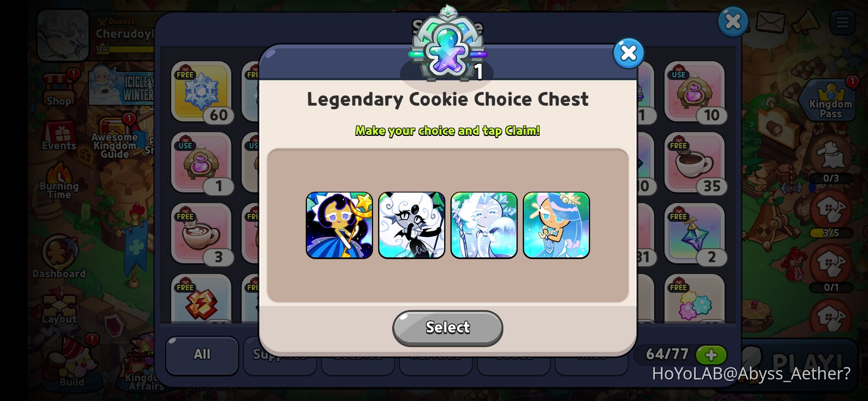Close the Legendary Cookie Choice Chest dialog
This screenshot has width=868, height=401.
coord(628,53)
